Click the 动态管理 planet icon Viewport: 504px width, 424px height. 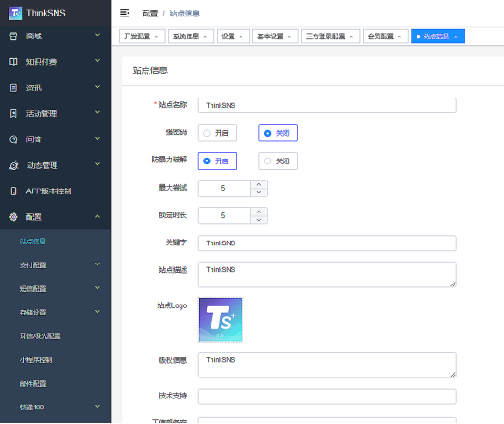(x=14, y=165)
